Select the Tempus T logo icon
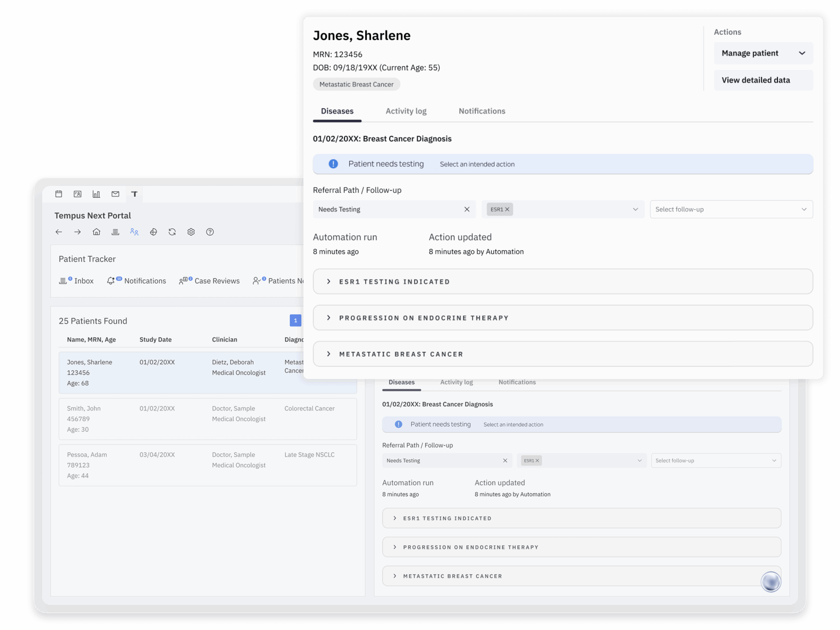This screenshot has width=840, height=630. [x=135, y=194]
